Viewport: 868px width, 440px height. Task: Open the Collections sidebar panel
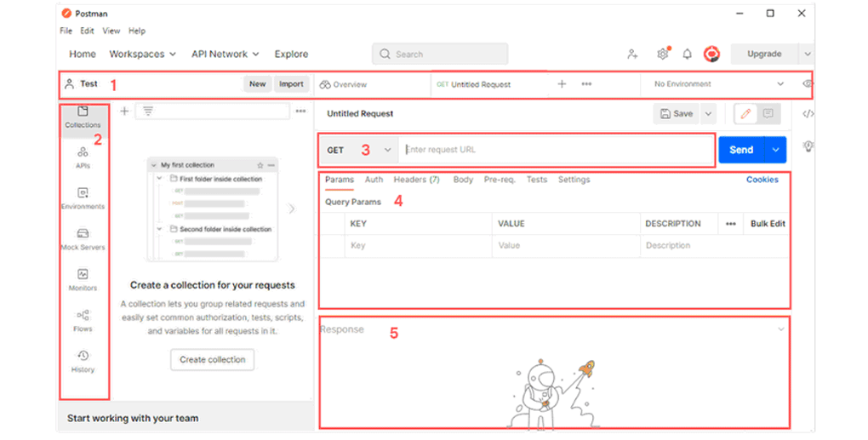83,117
